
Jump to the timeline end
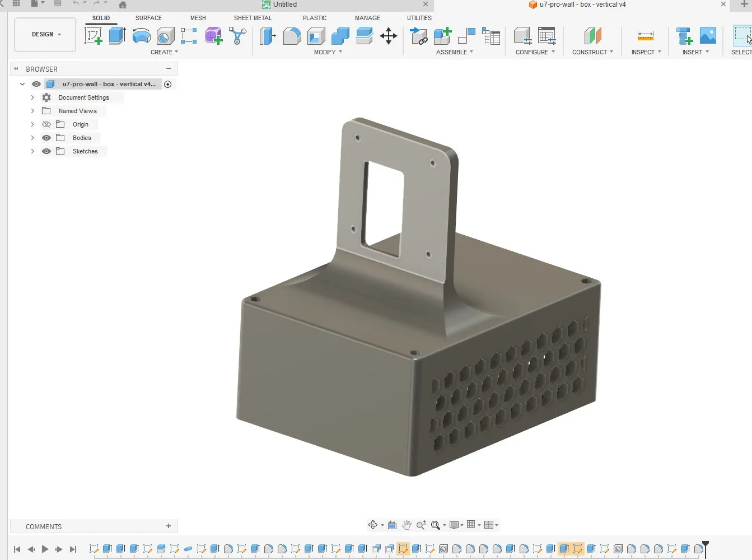pyautogui.click(x=73, y=549)
